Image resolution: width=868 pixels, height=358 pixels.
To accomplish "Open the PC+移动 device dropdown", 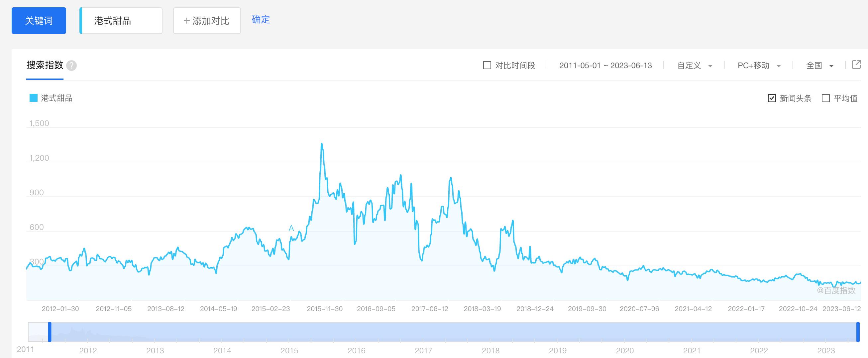I will (x=759, y=66).
